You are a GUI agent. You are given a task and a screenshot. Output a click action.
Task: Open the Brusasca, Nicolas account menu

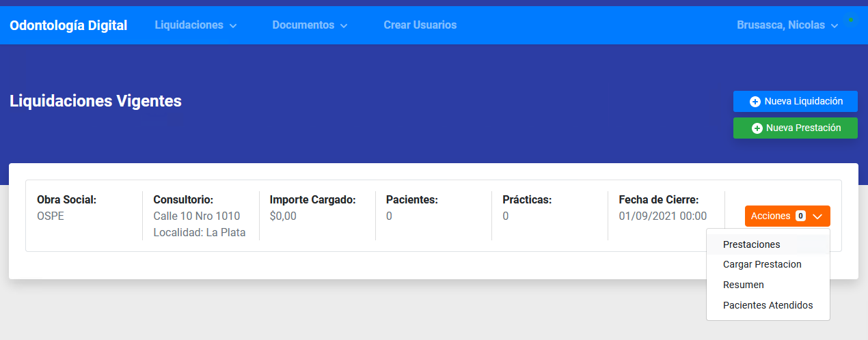pos(780,25)
